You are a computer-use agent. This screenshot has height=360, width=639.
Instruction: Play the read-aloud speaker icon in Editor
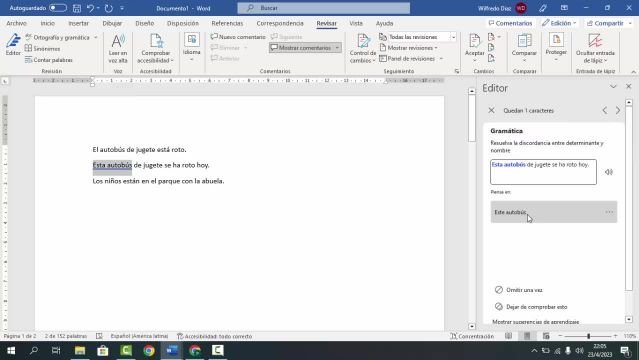coord(608,172)
